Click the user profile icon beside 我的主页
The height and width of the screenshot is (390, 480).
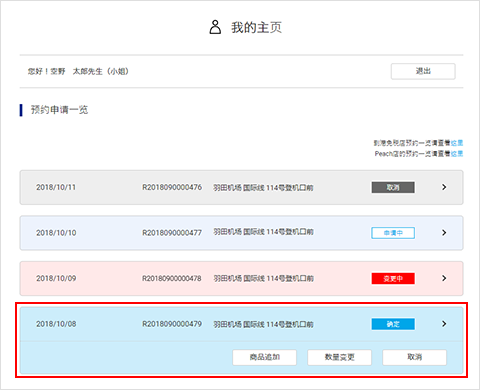tap(215, 27)
